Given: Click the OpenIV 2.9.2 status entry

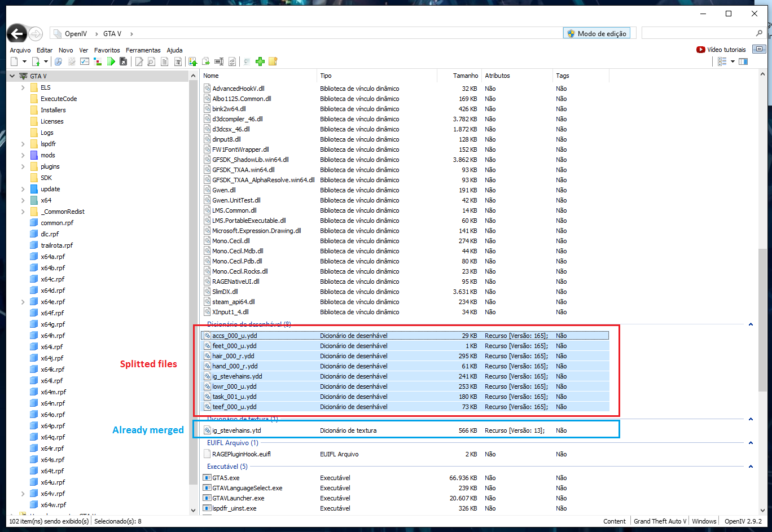Looking at the screenshot, I should coord(743,521).
